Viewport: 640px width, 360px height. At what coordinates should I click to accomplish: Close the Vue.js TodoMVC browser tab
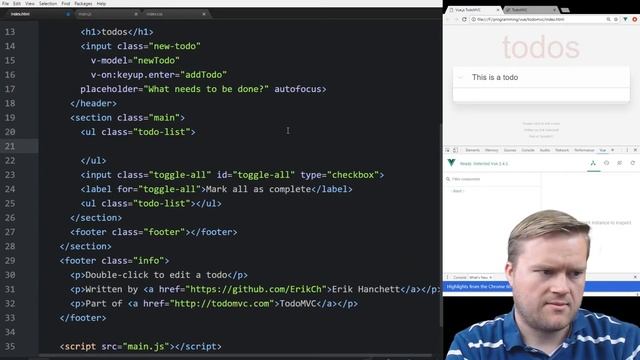[x=498, y=10]
